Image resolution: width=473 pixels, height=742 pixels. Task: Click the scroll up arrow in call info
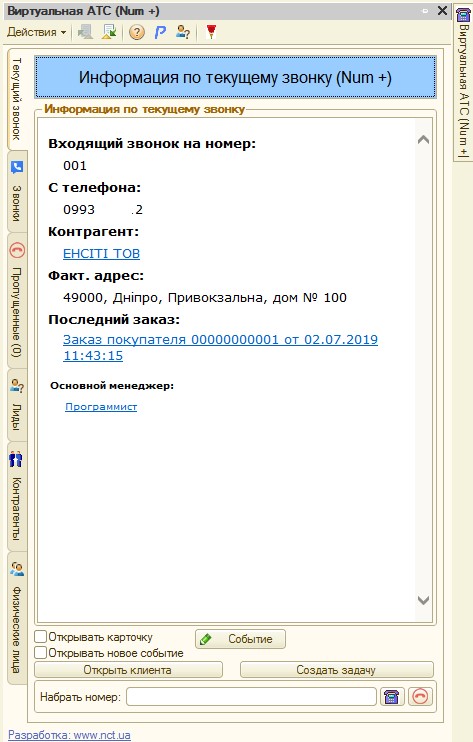pyautogui.click(x=423, y=140)
